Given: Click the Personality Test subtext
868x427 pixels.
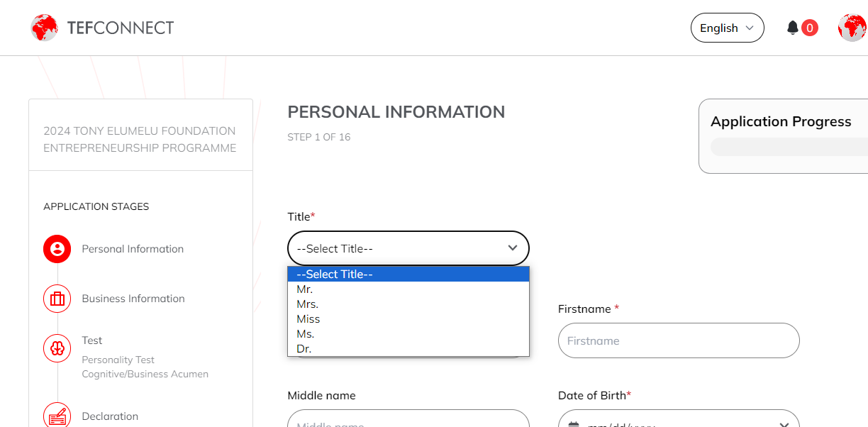Looking at the screenshot, I should coord(118,360).
